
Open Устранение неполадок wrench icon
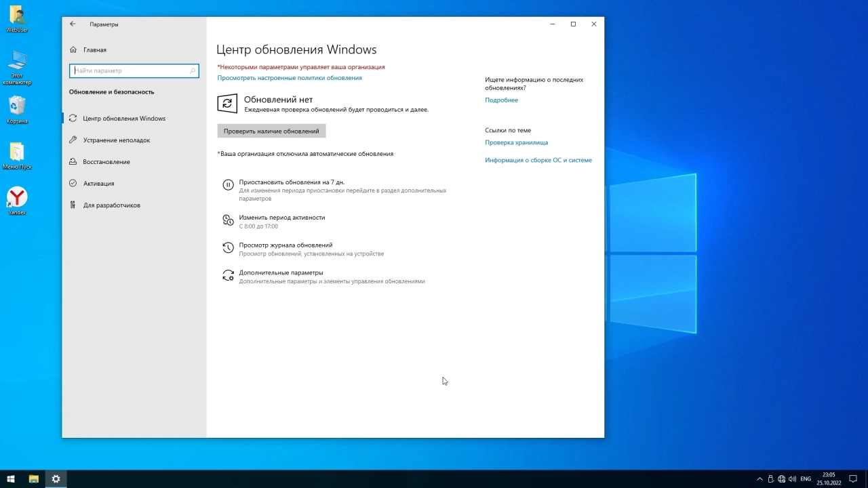click(73, 140)
